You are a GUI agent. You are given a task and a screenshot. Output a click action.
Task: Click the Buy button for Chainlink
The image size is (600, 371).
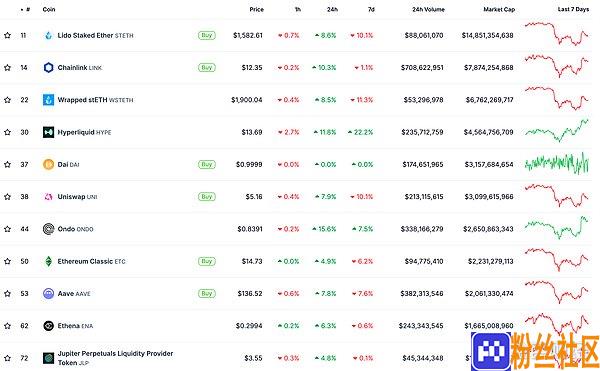click(x=207, y=68)
